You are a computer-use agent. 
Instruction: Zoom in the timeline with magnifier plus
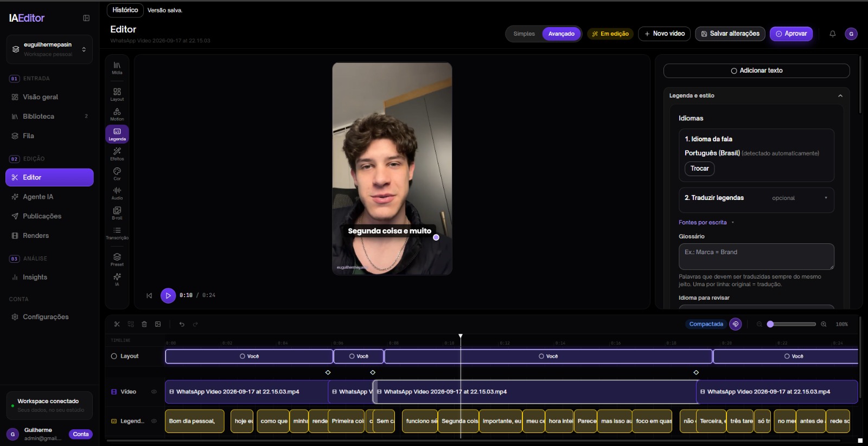click(x=824, y=324)
